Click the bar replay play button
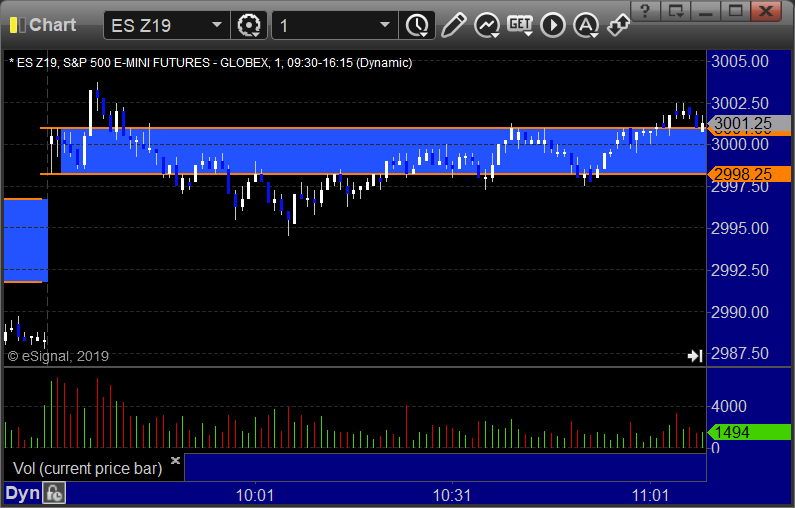Viewport: 795px width, 508px height. (553, 25)
